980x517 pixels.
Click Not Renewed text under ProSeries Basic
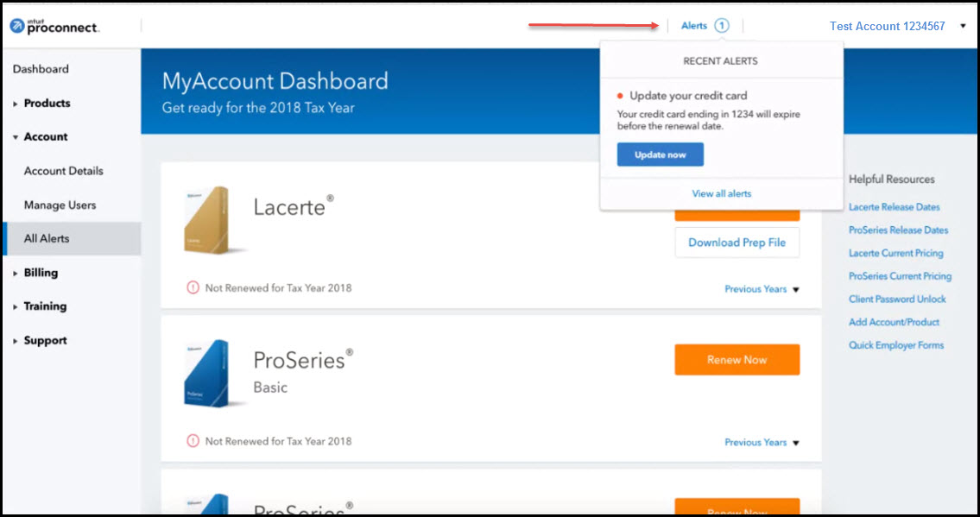click(278, 441)
